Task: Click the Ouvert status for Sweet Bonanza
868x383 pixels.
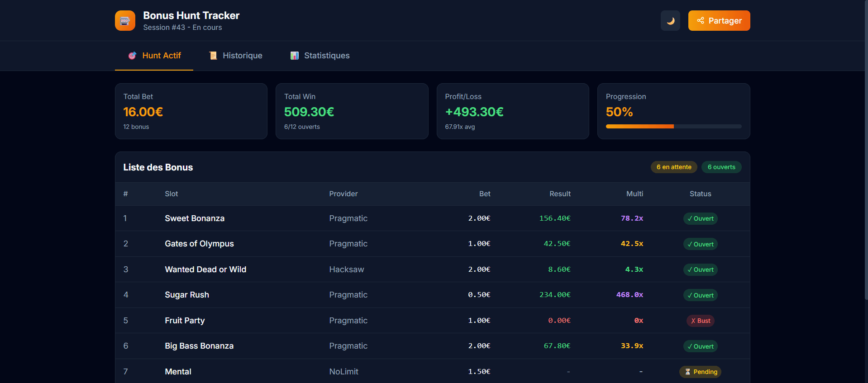Action: (700, 219)
